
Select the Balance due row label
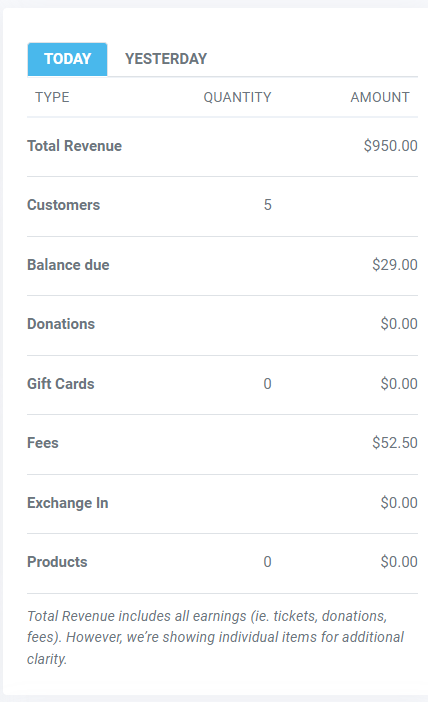point(68,265)
